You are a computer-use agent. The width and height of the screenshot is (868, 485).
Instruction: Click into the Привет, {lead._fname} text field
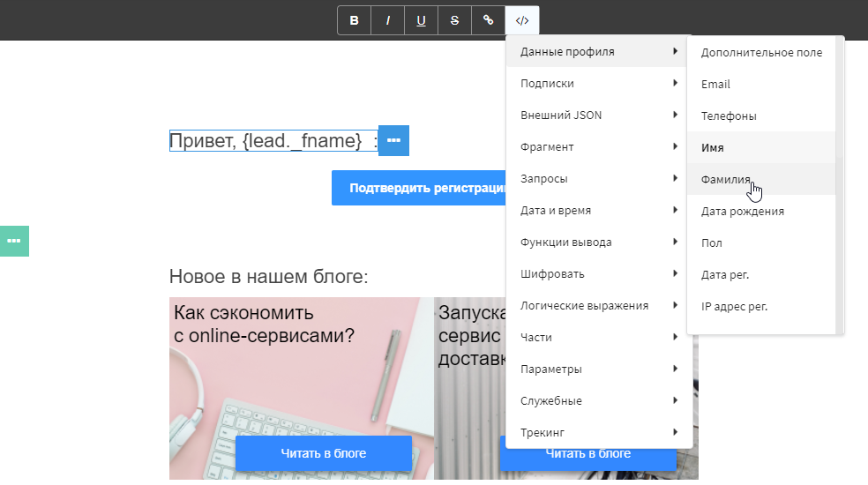pos(273,140)
